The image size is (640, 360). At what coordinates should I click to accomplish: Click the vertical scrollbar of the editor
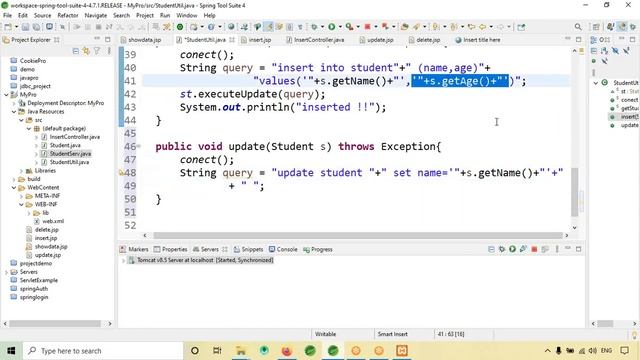click(574, 192)
